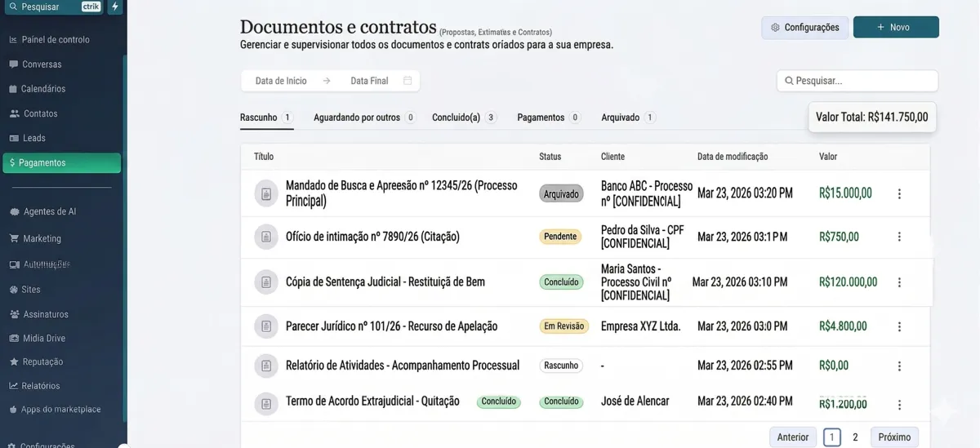The height and width of the screenshot is (448, 980).
Task: Open Mídia Drive in the sidebar
Action: 43,338
